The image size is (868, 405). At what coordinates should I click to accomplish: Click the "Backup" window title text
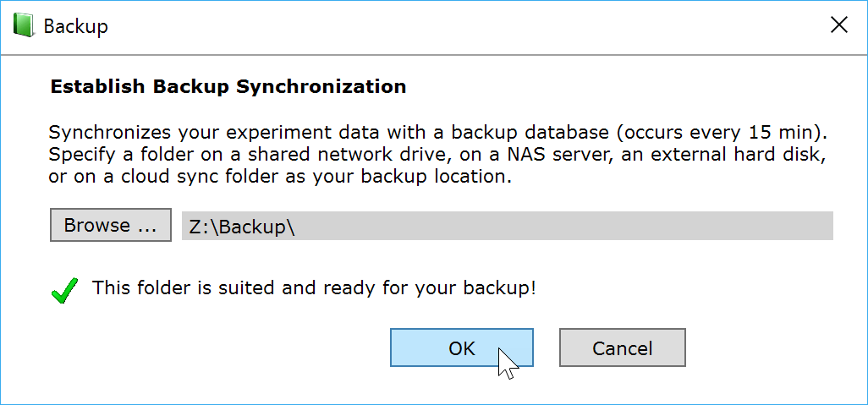[x=75, y=26]
